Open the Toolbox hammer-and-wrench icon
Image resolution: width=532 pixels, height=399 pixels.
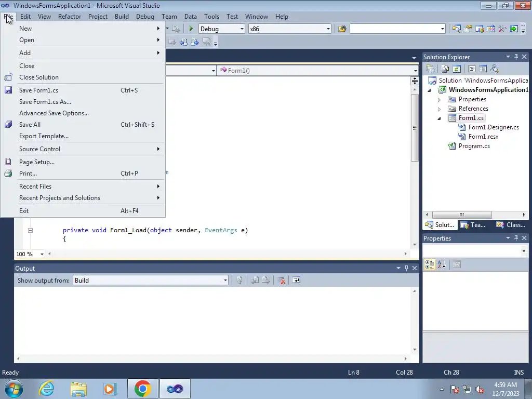coord(502,29)
